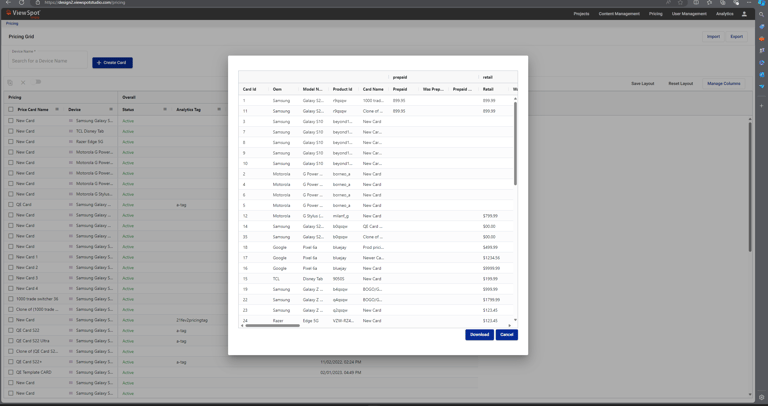Screen dimensions: 768x406
Task: Check the box for the New Card 4 row
Action: pyautogui.click(x=11, y=288)
